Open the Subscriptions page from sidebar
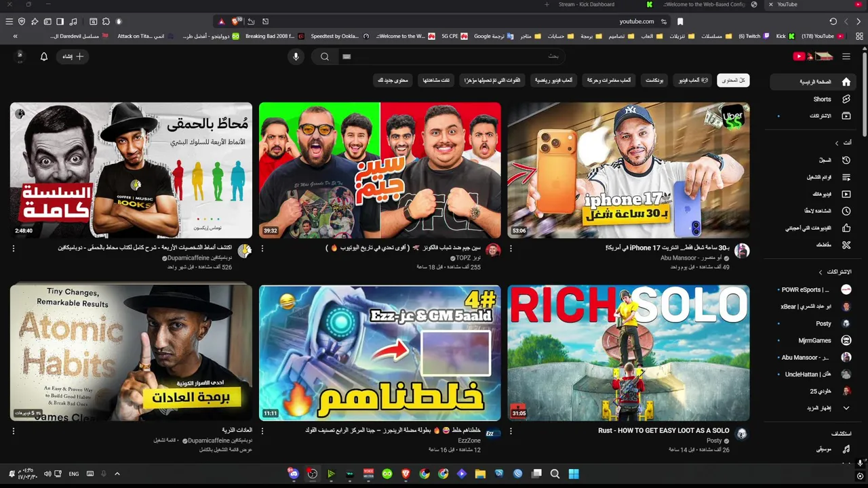The image size is (868, 488). pyautogui.click(x=812, y=116)
